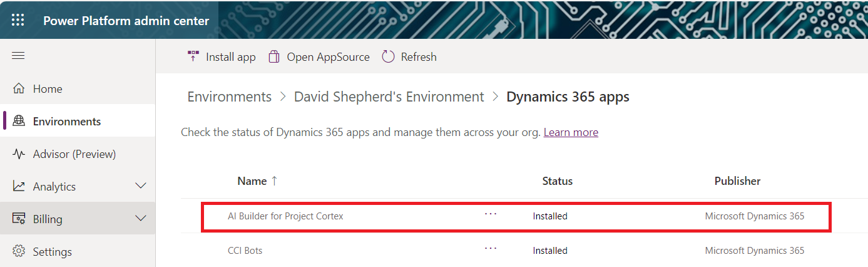Toggle sort arrow next to Name
This screenshot has width=868, height=267.
pyautogui.click(x=274, y=181)
